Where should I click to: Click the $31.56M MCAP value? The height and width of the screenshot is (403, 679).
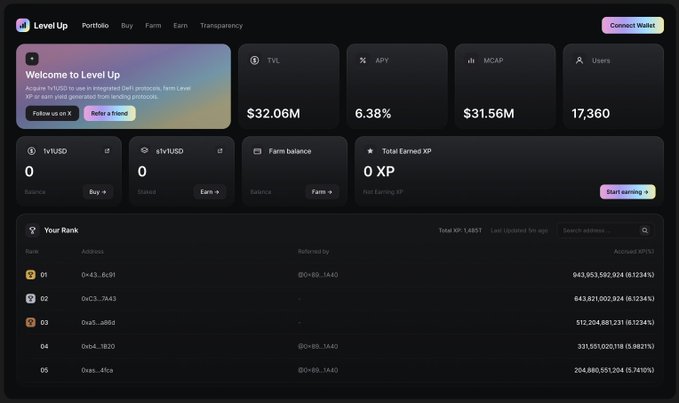point(488,113)
